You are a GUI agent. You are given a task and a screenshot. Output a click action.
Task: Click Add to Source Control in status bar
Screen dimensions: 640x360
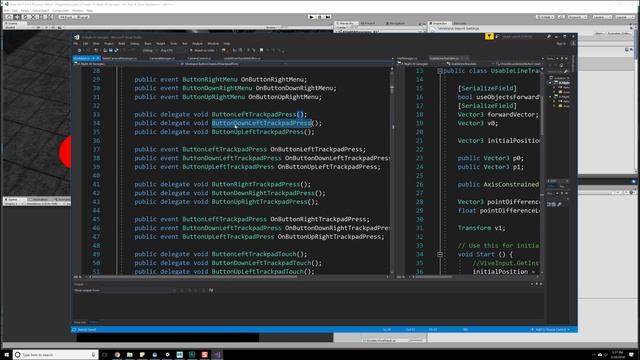pyautogui.click(x=551, y=329)
